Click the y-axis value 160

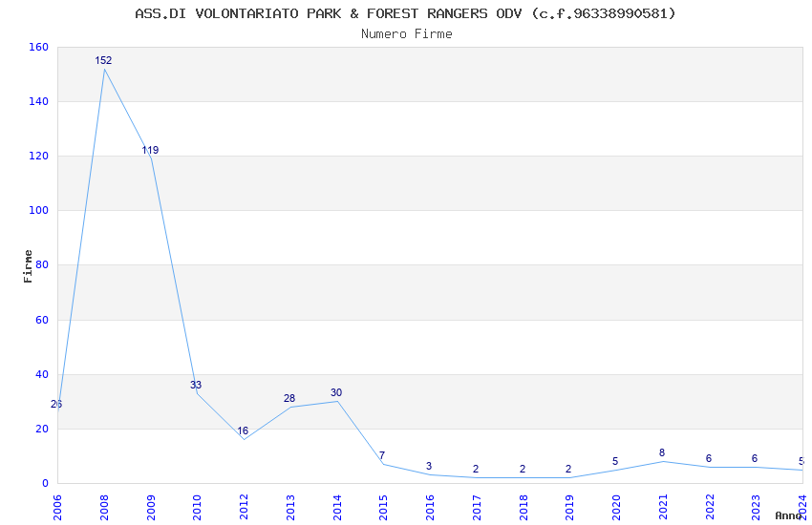click(x=39, y=47)
